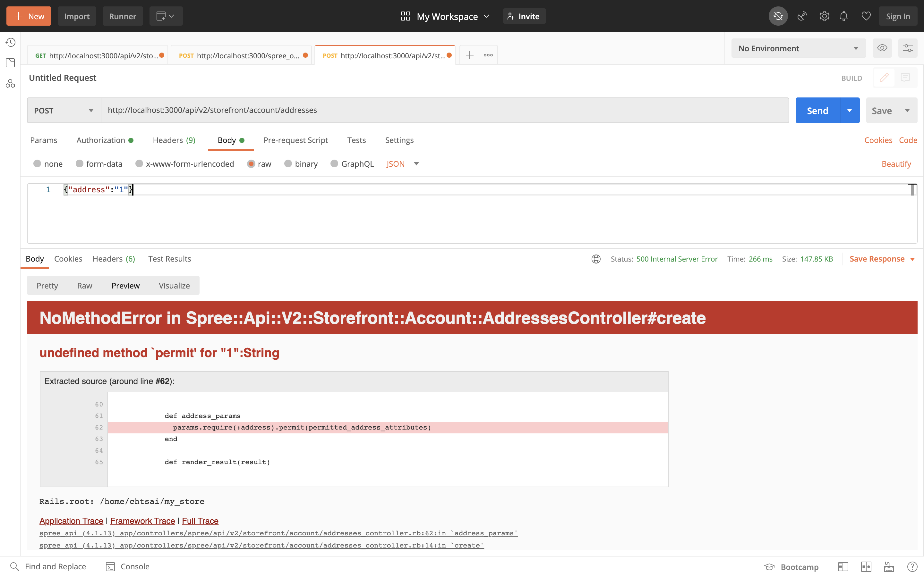Screen dimensions: 924x577
Task: Choose the none body radio button
Action: [x=38, y=164]
